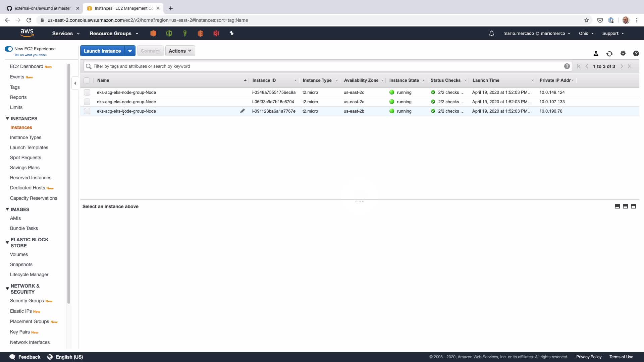Image resolution: width=644 pixels, height=362 pixels.
Task: Click the edit pencil icon in third row
Action: [242, 111]
